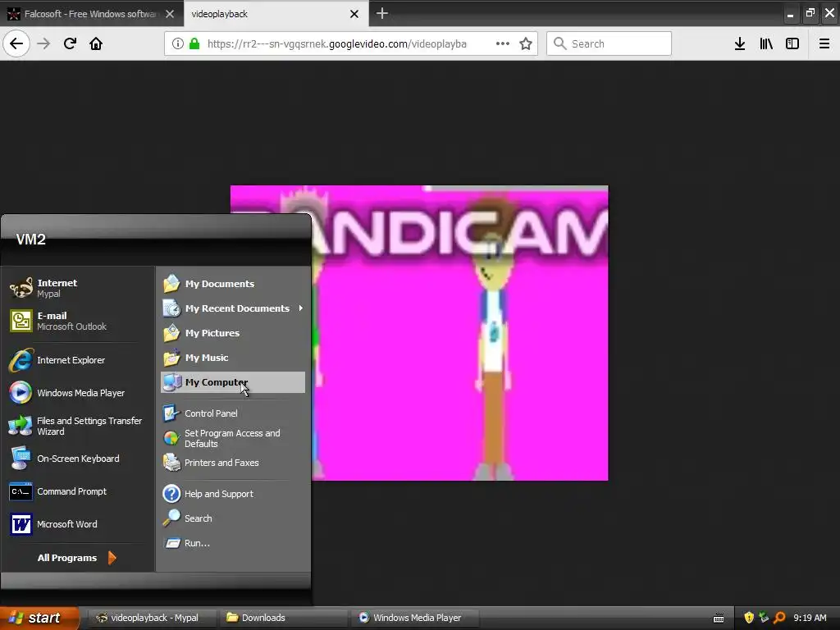The image size is (840, 630).
Task: Open the browser hamburger menu
Action: (x=824, y=43)
